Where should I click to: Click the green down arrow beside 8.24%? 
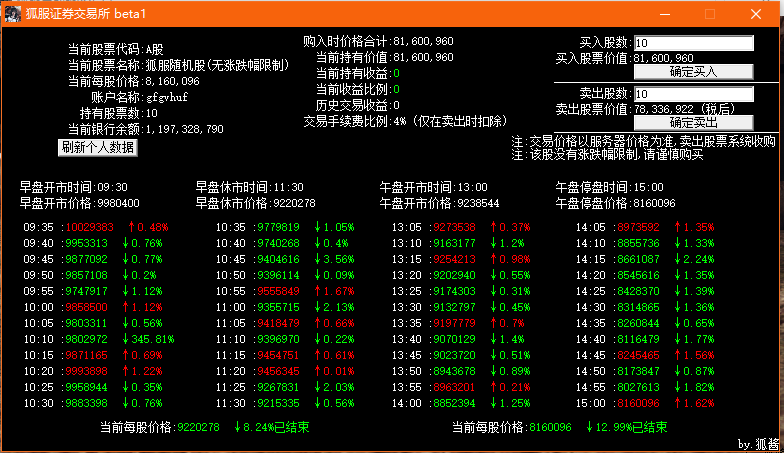coord(238,426)
